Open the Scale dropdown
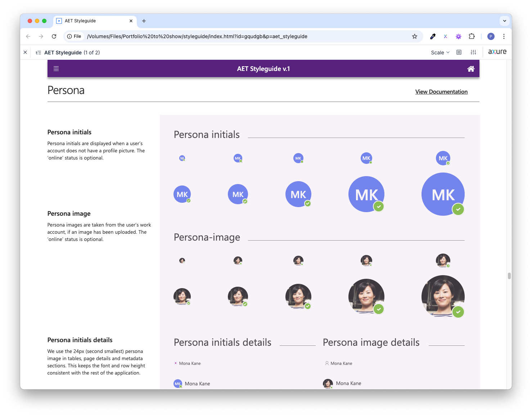532x416 pixels. tap(440, 53)
